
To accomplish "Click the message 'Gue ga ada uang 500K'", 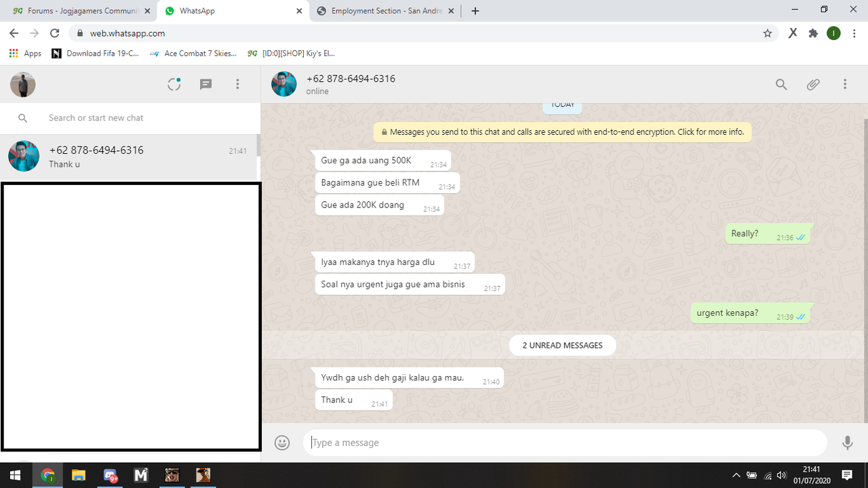I will click(382, 161).
